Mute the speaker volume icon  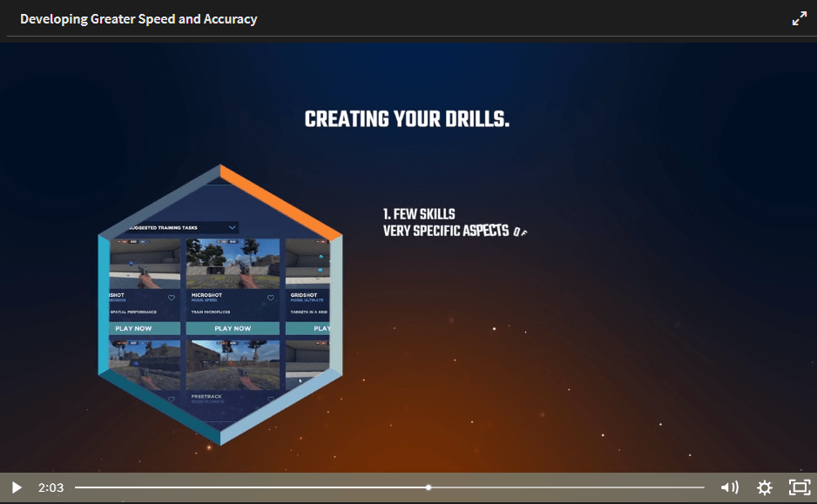click(729, 487)
